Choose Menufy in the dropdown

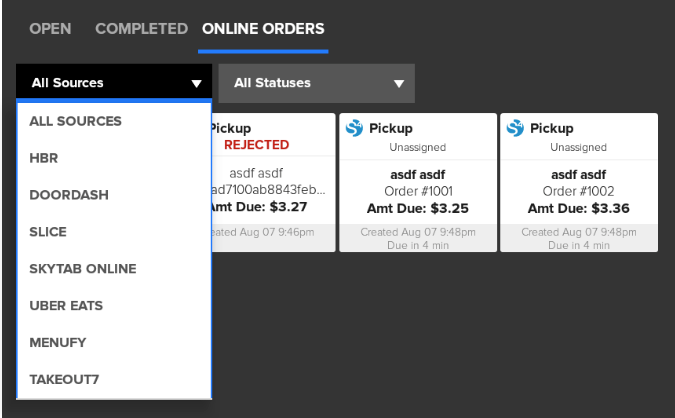coord(58,343)
